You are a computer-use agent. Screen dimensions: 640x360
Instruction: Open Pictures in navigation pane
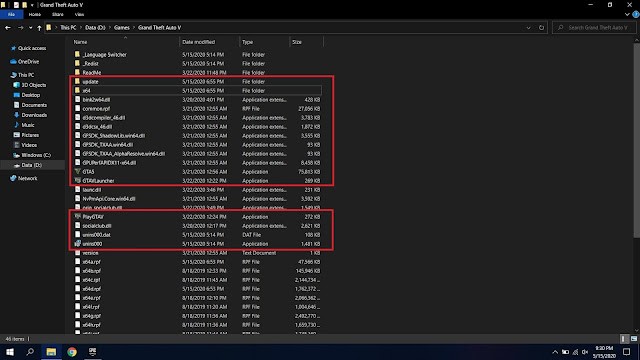tap(30, 135)
